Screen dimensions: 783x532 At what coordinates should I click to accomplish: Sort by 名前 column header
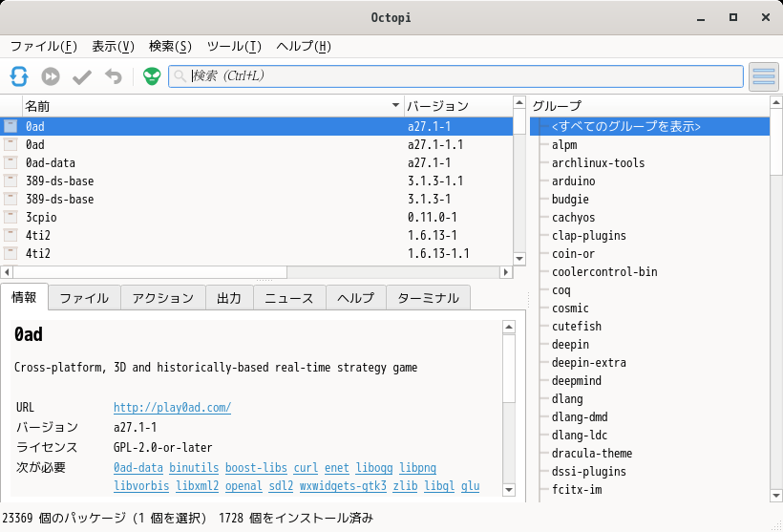pyautogui.click(x=212, y=106)
